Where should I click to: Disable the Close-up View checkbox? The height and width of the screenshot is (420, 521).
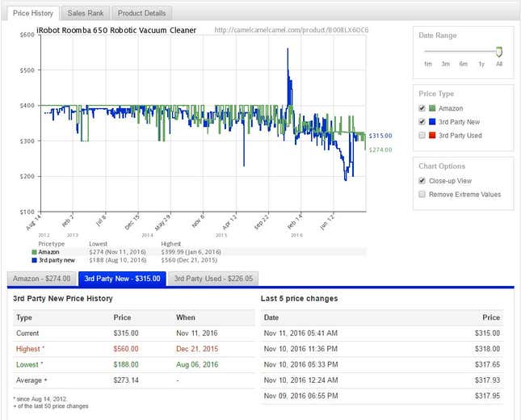coord(422,181)
